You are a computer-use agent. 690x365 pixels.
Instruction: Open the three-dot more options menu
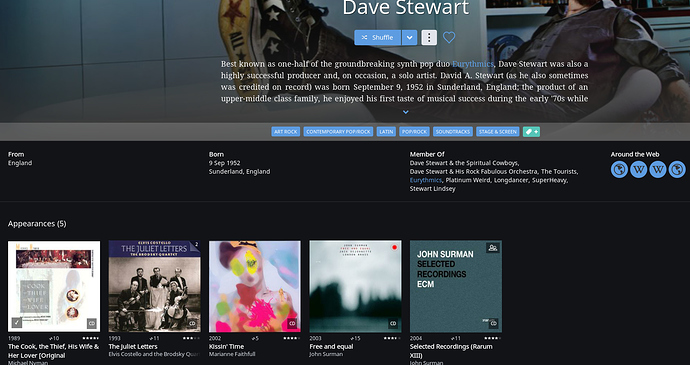pos(429,37)
